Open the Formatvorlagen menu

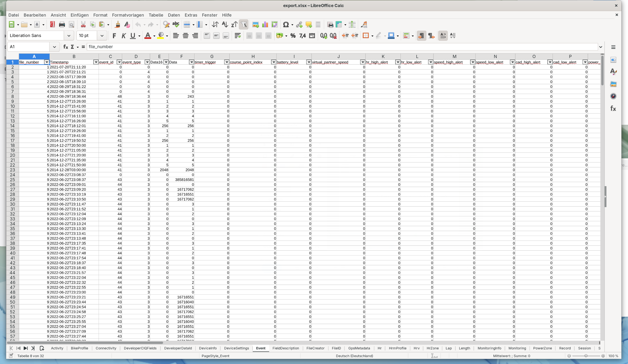point(128,15)
